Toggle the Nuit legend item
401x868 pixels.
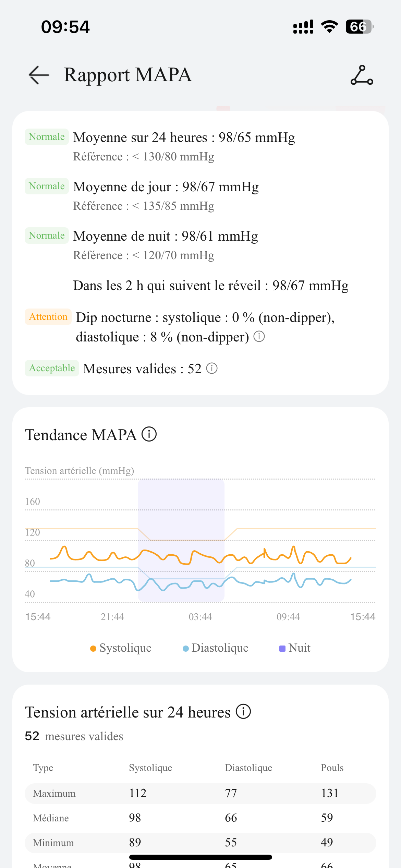(295, 648)
